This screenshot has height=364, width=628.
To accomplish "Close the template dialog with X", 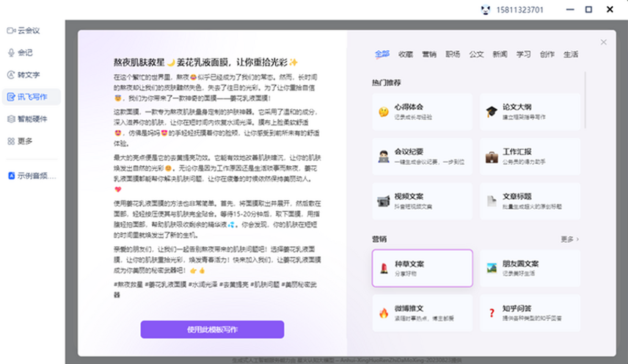I will [603, 42].
